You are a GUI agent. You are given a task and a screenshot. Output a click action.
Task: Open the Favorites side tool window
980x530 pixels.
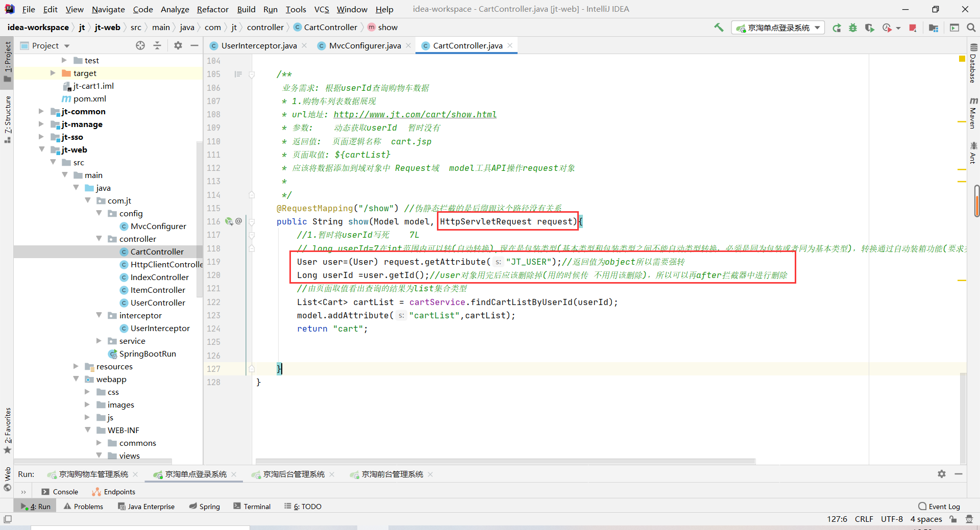pyautogui.click(x=7, y=430)
